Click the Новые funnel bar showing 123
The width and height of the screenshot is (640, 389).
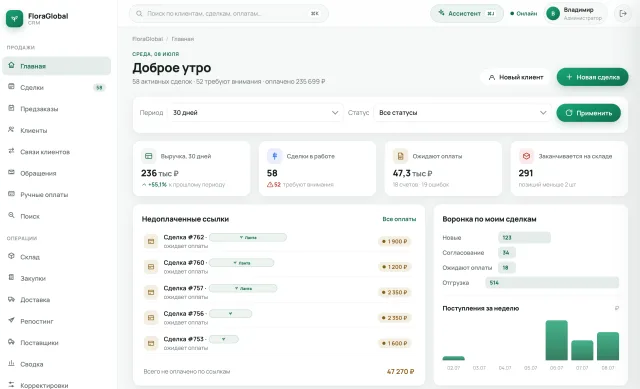(524, 238)
